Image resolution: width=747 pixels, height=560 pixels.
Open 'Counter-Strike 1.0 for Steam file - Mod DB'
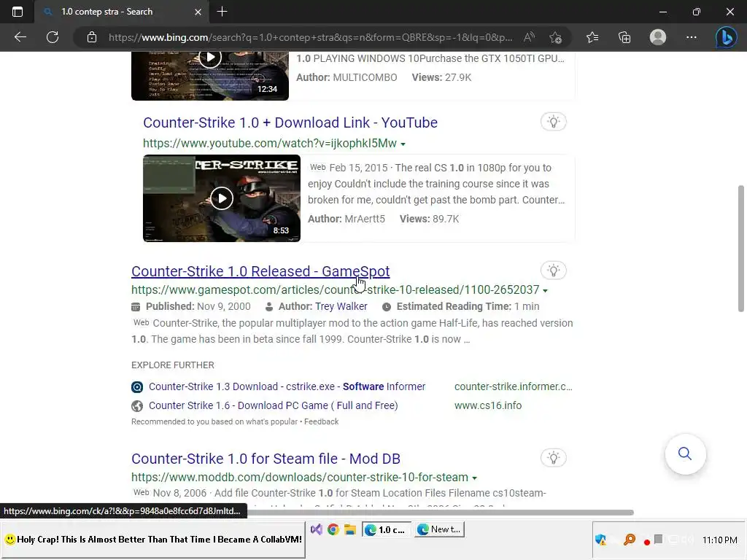point(266,459)
